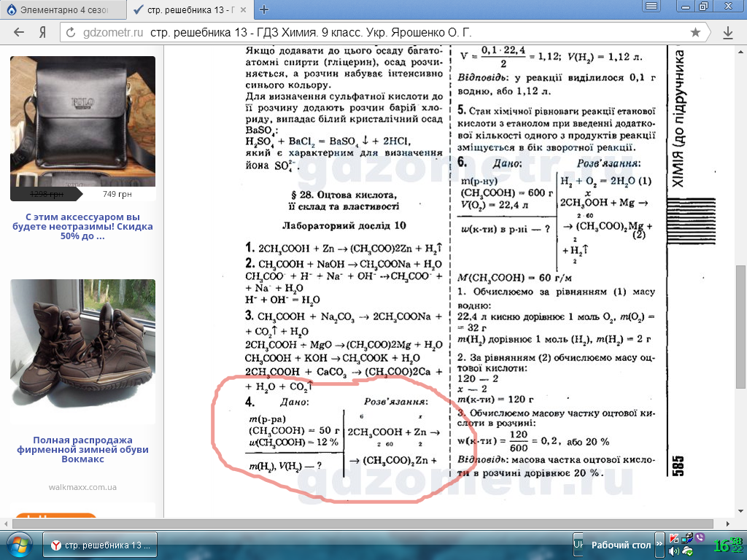Open Yandex home via the Я icon
This screenshot has height=560, width=747.
coord(43,33)
